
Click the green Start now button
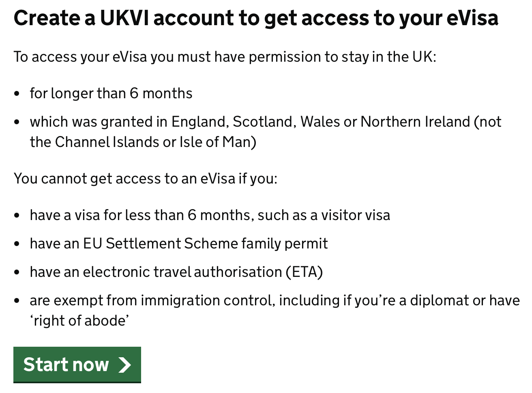point(77,364)
